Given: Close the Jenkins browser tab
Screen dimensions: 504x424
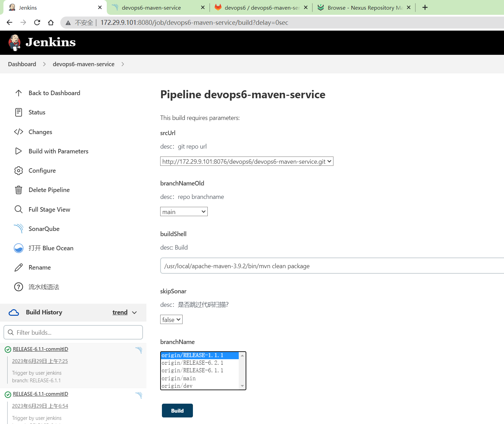Looking at the screenshot, I should [100, 7].
